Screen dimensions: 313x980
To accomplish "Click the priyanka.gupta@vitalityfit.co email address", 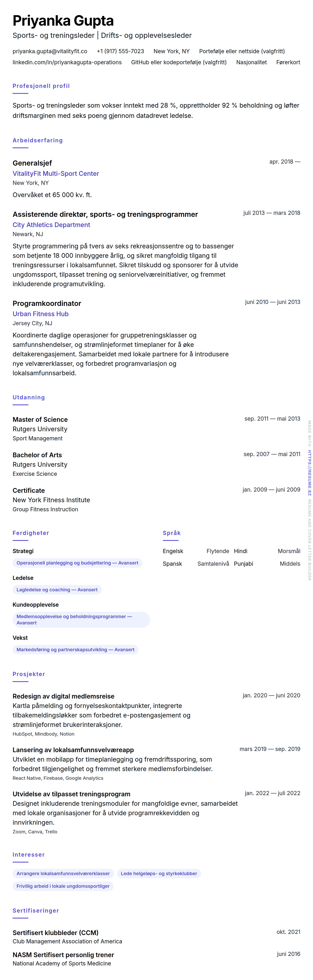I will tap(50, 51).
